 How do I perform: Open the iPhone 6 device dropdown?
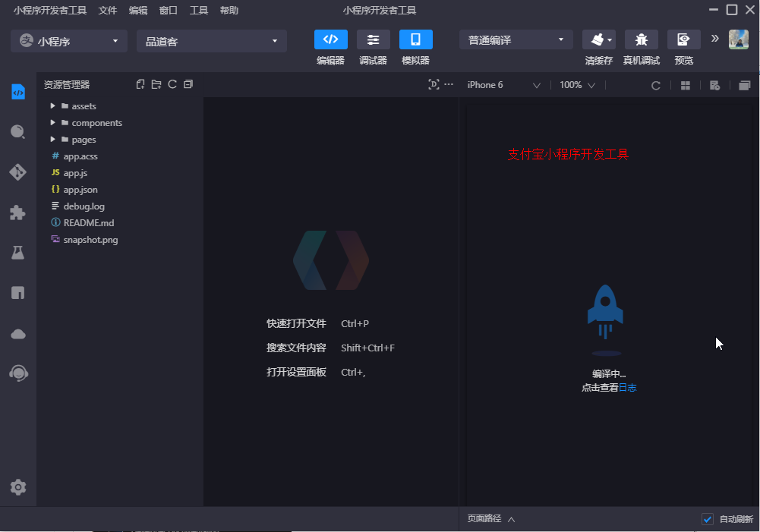[x=503, y=85]
